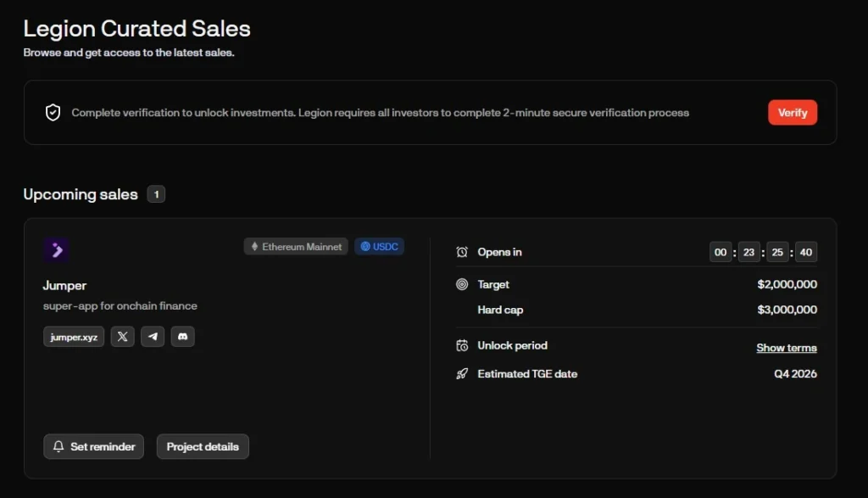Open Jumper's Discord server icon
The image size is (868, 498).
(183, 336)
